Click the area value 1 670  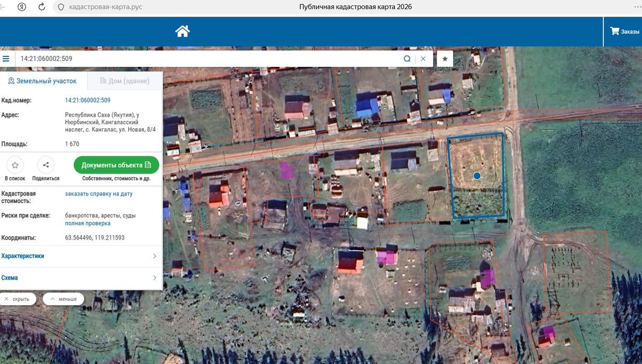click(x=72, y=144)
